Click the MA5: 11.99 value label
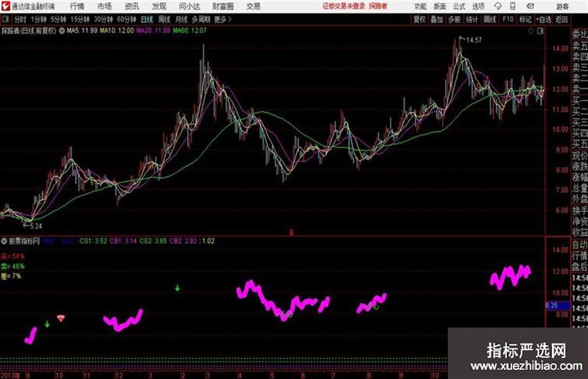The image size is (588, 379). tap(82, 30)
